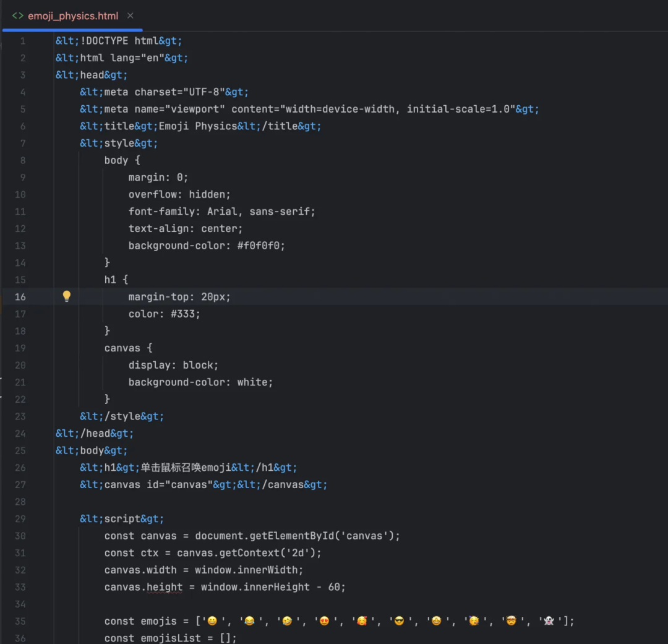Click the squiggly-underlined word 'height' on line 33
The height and width of the screenshot is (644, 668).
(x=165, y=587)
